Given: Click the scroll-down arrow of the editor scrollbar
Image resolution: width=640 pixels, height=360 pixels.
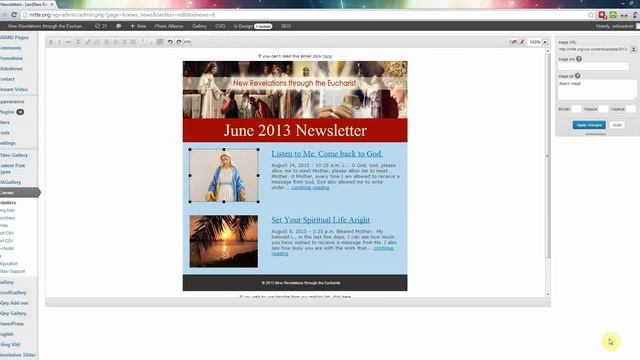Looking at the screenshot, I should coord(548,294).
